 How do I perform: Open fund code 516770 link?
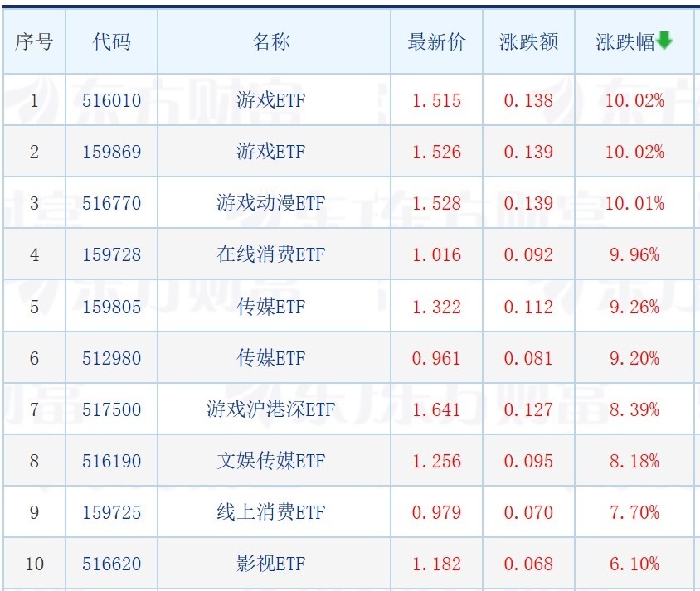tap(112, 203)
